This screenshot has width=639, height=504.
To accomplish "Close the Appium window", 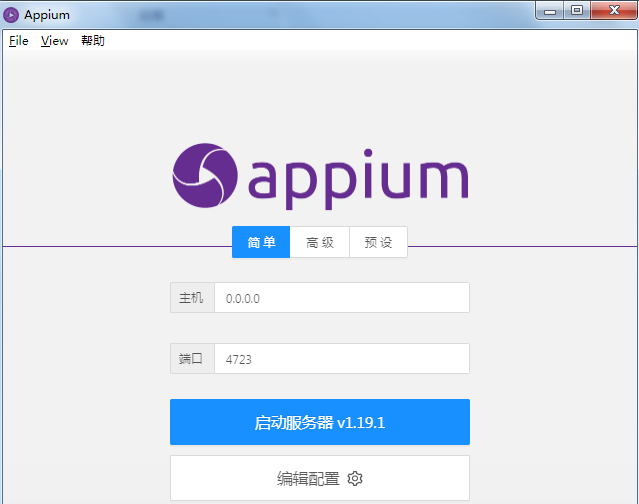I will pyautogui.click(x=614, y=11).
